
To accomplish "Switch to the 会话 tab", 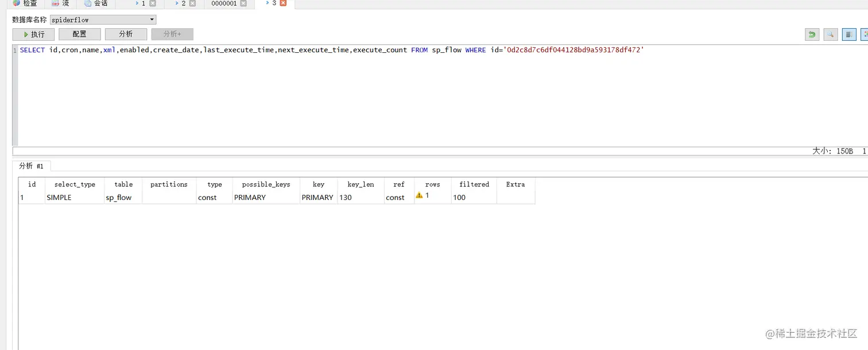I will click(96, 3).
